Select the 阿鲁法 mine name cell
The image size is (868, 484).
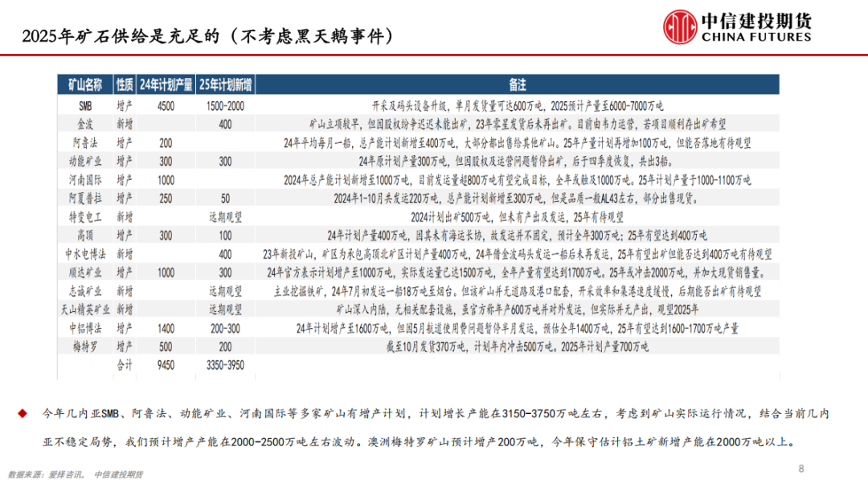pyautogui.click(x=85, y=143)
